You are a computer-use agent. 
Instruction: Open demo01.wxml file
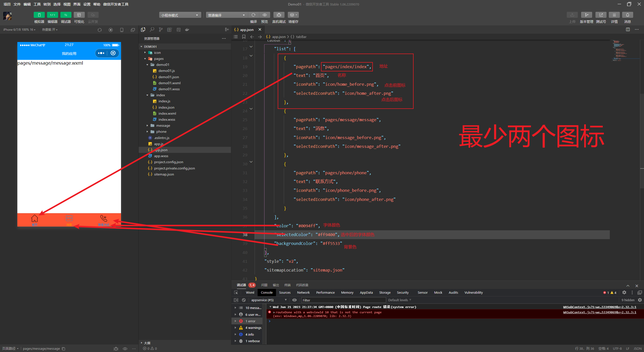point(170,83)
